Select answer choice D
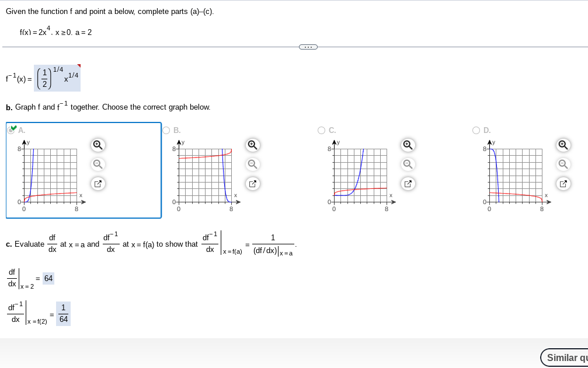 (x=476, y=130)
